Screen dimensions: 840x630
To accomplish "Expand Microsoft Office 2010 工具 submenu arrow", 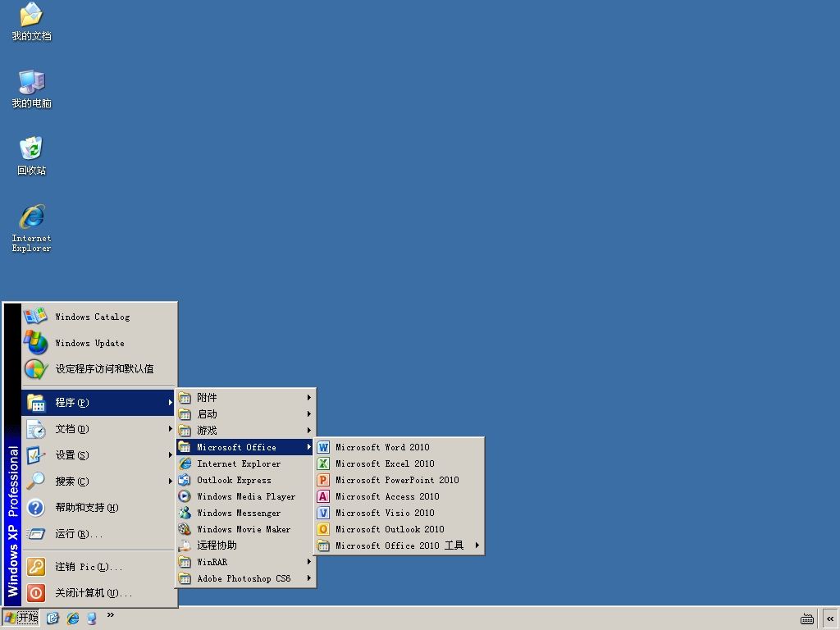I will point(477,546).
